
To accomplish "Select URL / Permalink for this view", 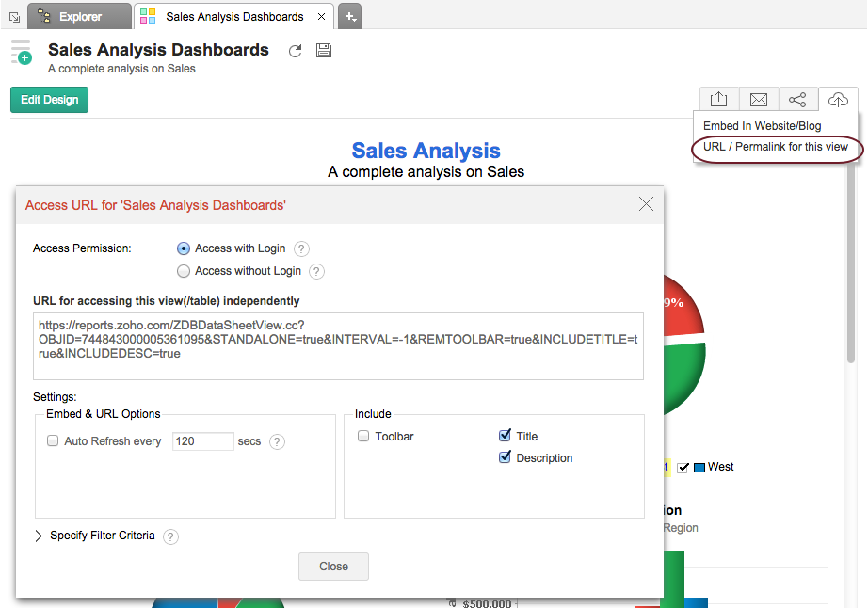I will click(776, 147).
